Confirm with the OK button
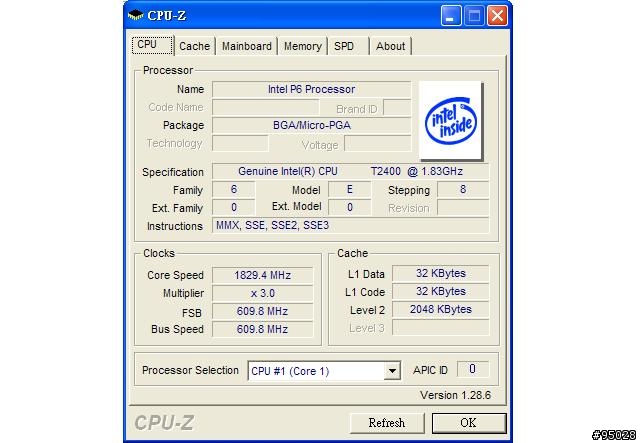The height and width of the screenshot is (443, 640). (469, 423)
